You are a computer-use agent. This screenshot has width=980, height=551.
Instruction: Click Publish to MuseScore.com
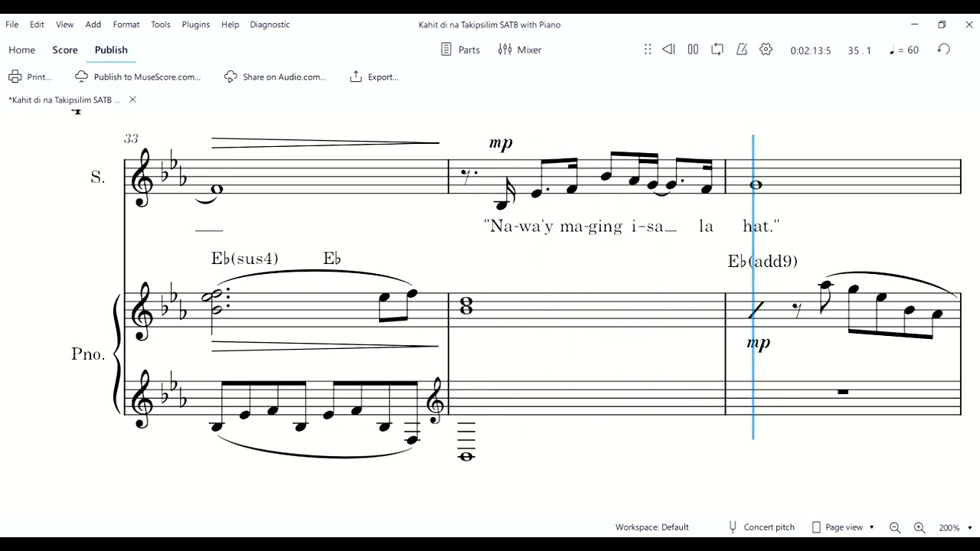pos(138,77)
